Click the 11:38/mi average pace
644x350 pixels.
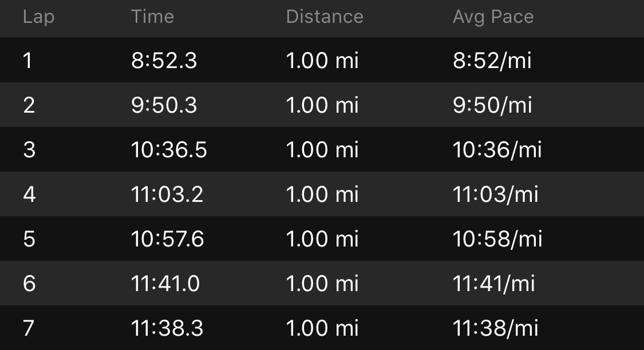pos(495,328)
